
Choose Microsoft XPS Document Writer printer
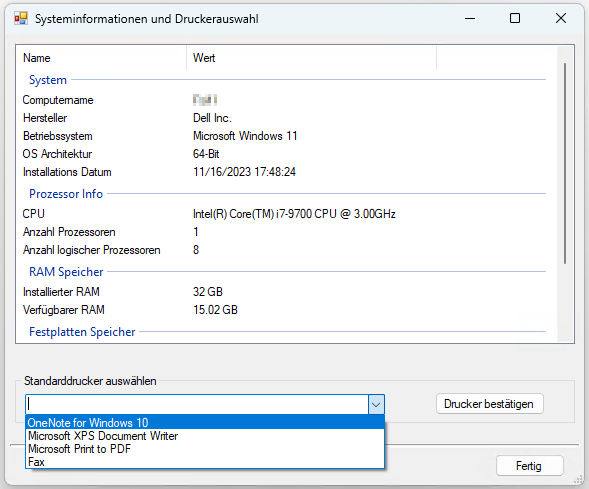point(205,436)
